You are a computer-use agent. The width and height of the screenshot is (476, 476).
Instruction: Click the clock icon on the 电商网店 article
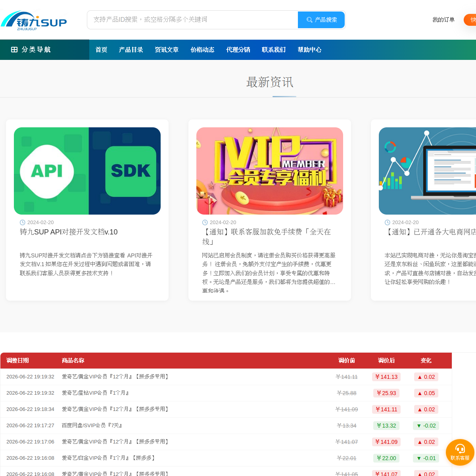(388, 223)
